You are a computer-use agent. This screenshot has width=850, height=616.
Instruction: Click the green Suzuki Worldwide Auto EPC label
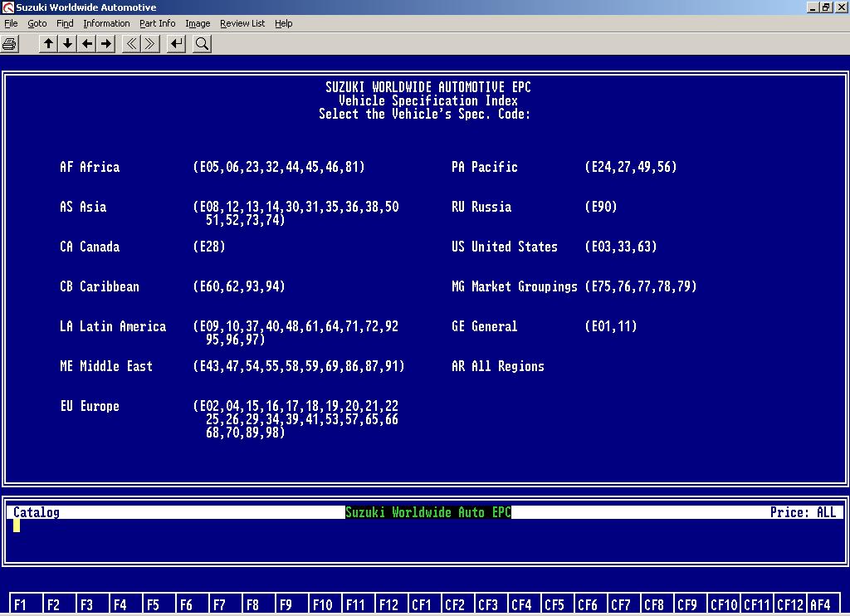[428, 512]
